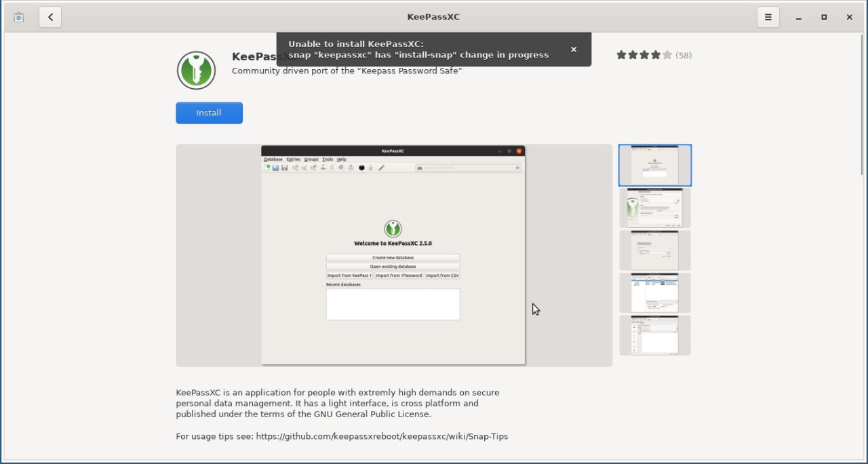Click the "Community driven port" subtitle text

347,71
